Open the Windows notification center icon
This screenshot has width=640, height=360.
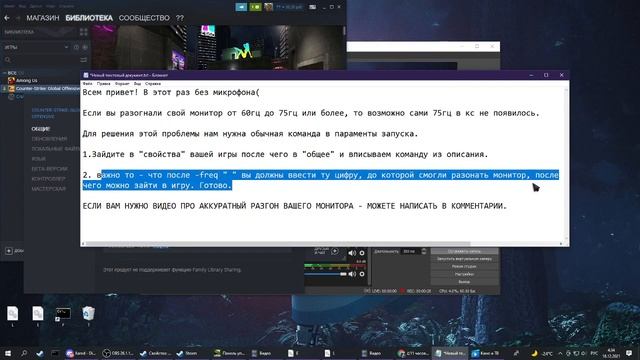629,353
